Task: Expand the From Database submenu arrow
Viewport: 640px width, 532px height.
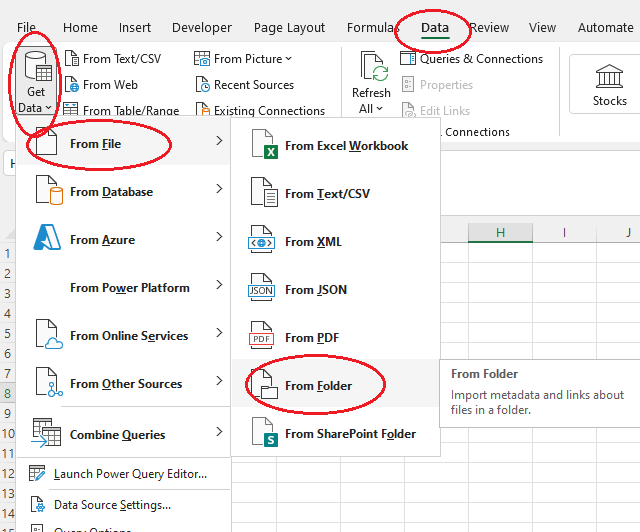Action: point(219,189)
